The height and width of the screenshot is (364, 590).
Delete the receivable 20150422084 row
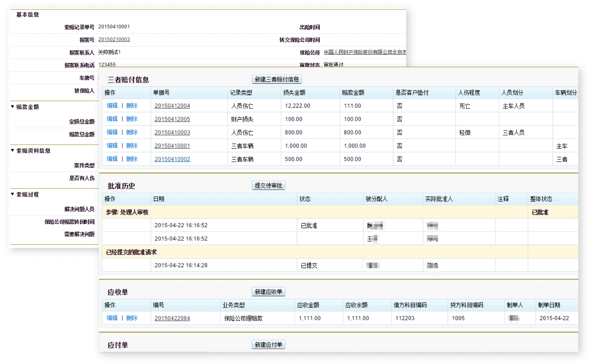pyautogui.click(x=132, y=318)
